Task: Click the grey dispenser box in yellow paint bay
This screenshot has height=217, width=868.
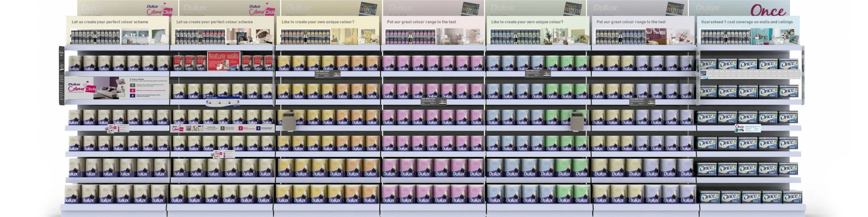Action: pyautogui.click(x=289, y=122)
